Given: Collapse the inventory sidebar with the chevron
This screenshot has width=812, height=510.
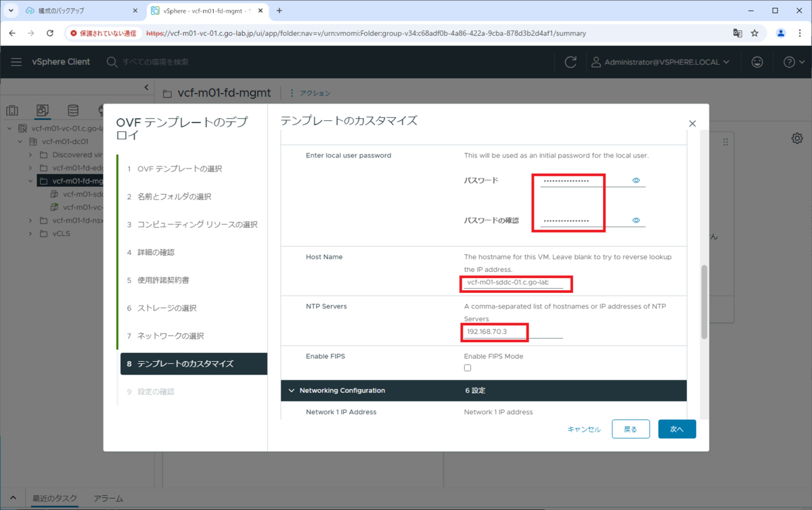Looking at the screenshot, I should click(147, 87).
